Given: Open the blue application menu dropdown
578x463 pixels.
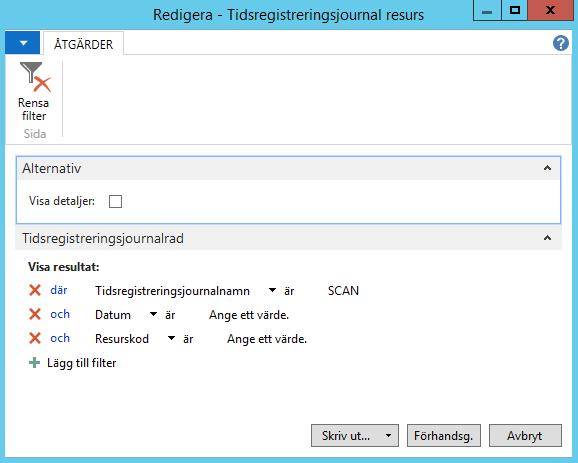Looking at the screenshot, I should coord(22,43).
